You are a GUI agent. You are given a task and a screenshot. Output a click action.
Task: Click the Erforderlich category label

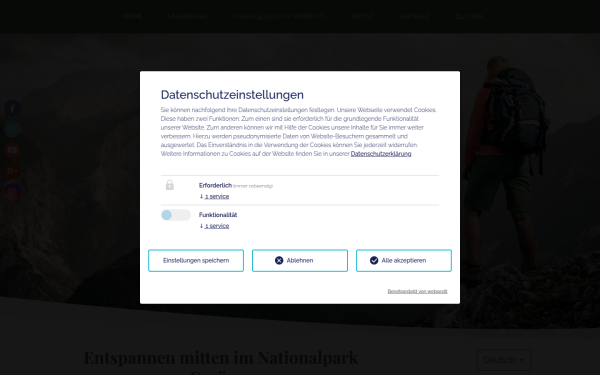(215, 186)
